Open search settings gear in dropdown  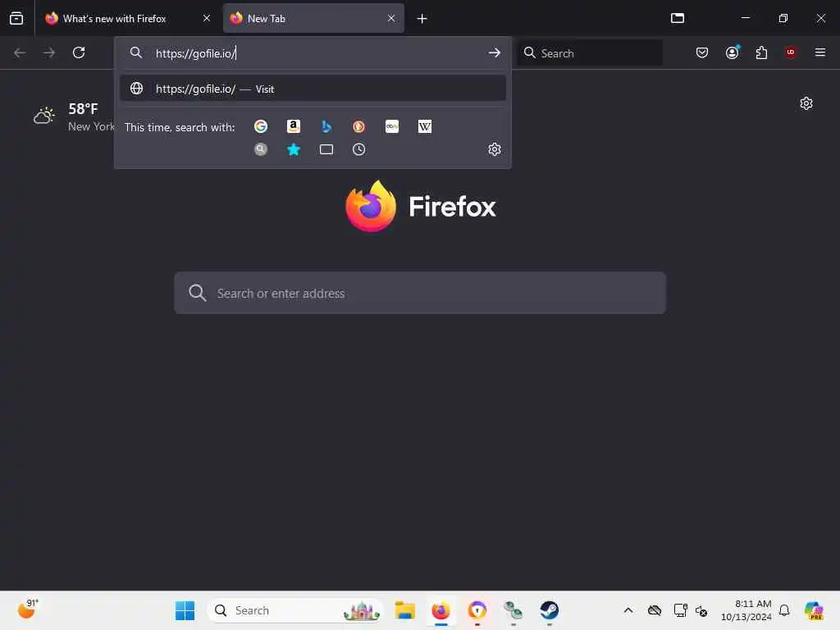495,149
